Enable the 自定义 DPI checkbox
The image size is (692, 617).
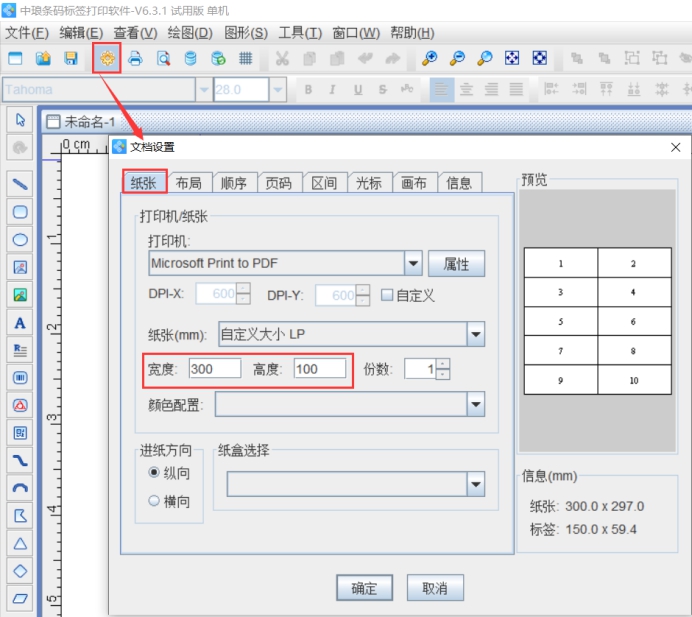388,295
